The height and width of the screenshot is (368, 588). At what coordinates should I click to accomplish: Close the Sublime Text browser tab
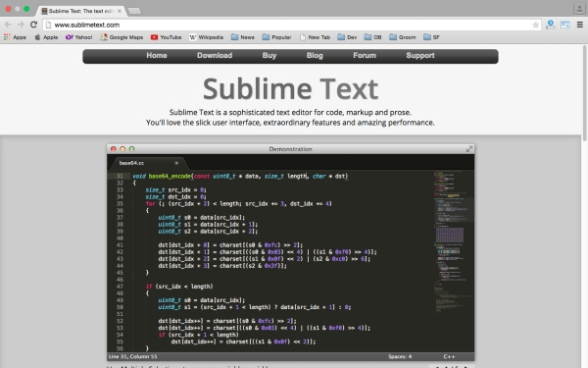[120, 11]
